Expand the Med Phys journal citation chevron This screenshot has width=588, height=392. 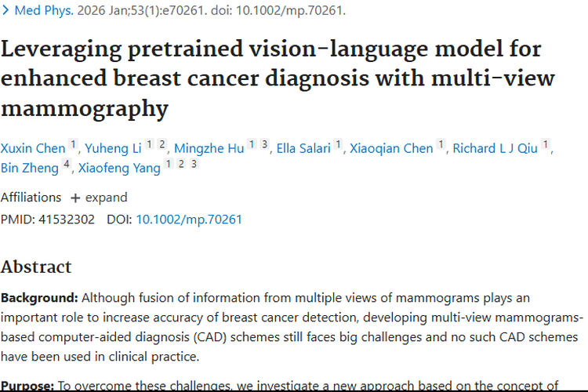click(x=5, y=11)
